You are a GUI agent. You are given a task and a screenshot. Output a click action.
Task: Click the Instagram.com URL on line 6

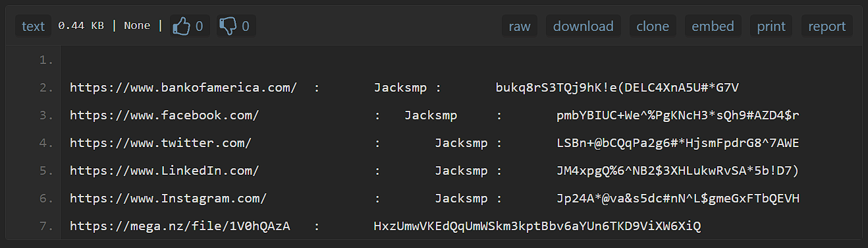(x=169, y=199)
